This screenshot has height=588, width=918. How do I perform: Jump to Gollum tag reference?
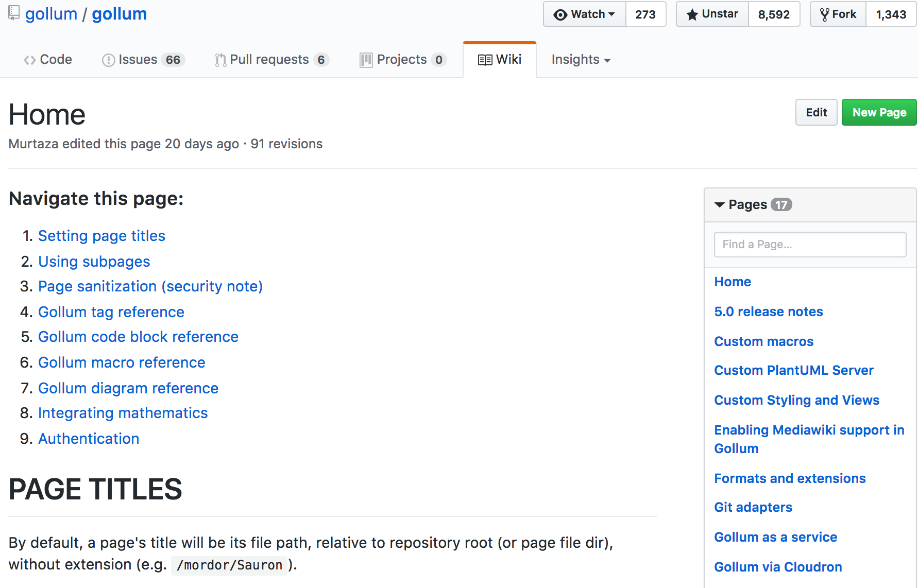(111, 312)
